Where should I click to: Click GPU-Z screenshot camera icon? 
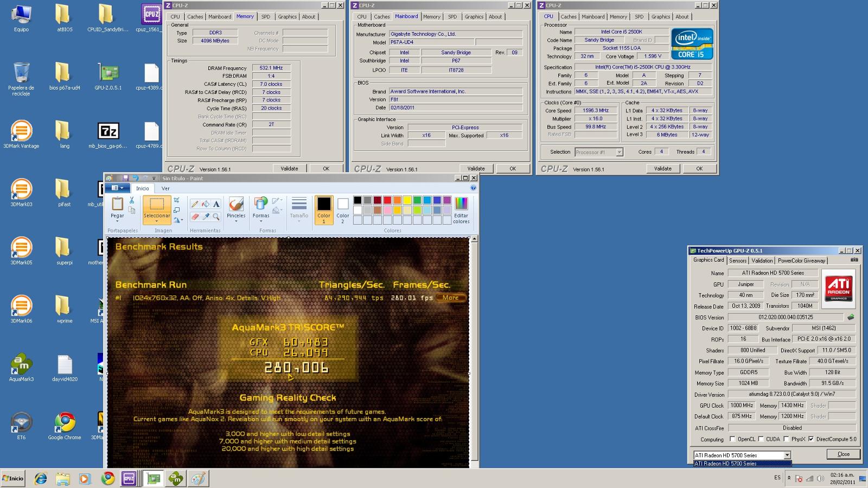pos(854,260)
